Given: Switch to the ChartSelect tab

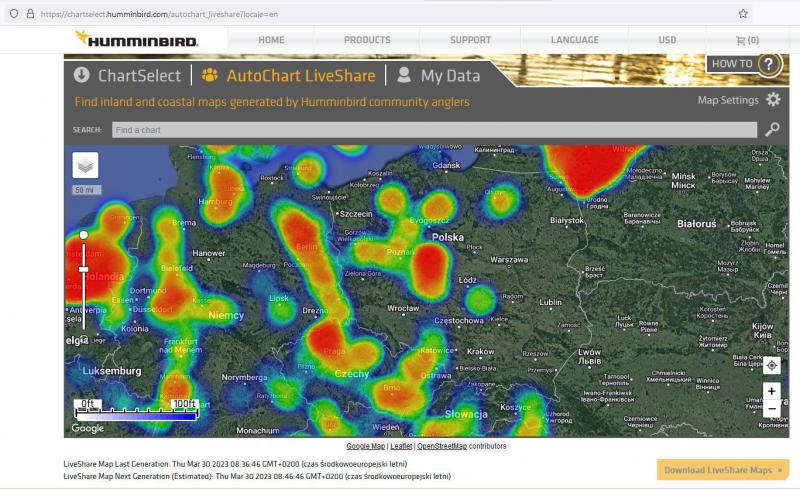Looking at the screenshot, I should coord(127,75).
